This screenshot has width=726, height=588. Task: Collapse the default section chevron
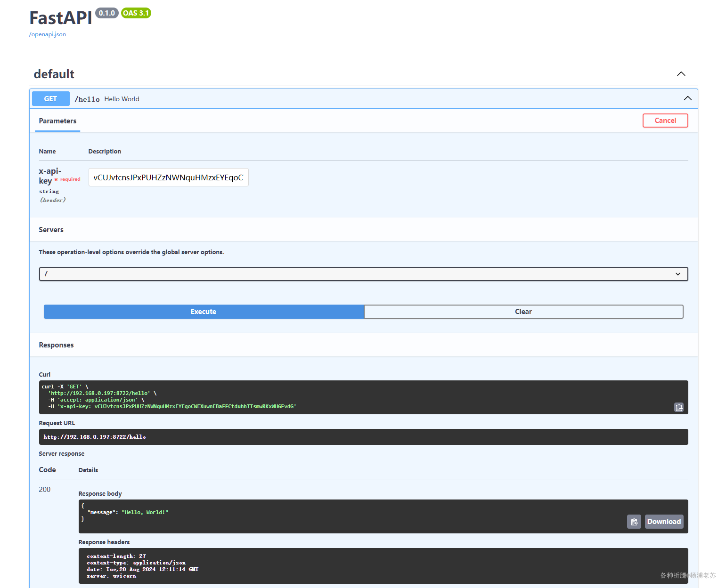pyautogui.click(x=681, y=74)
